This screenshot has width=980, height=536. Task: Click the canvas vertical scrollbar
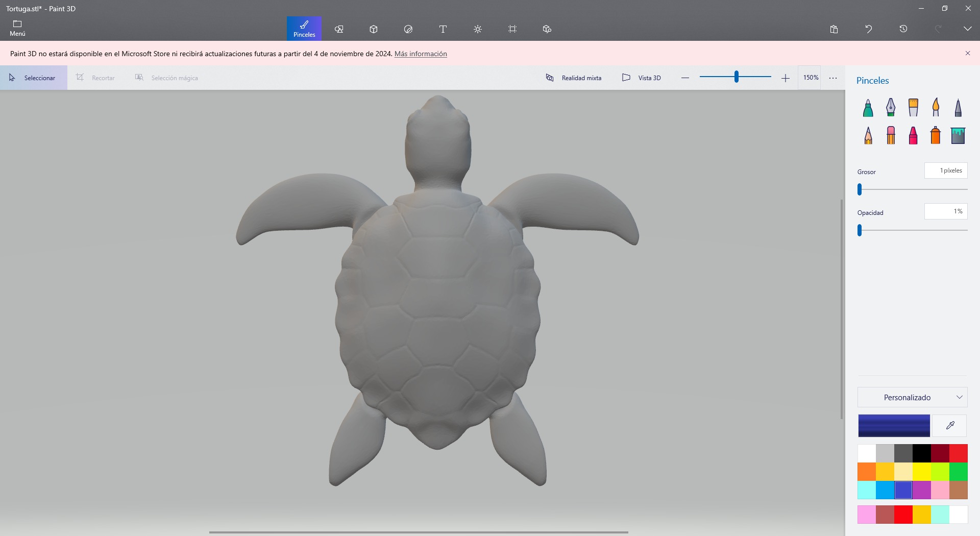842,309
